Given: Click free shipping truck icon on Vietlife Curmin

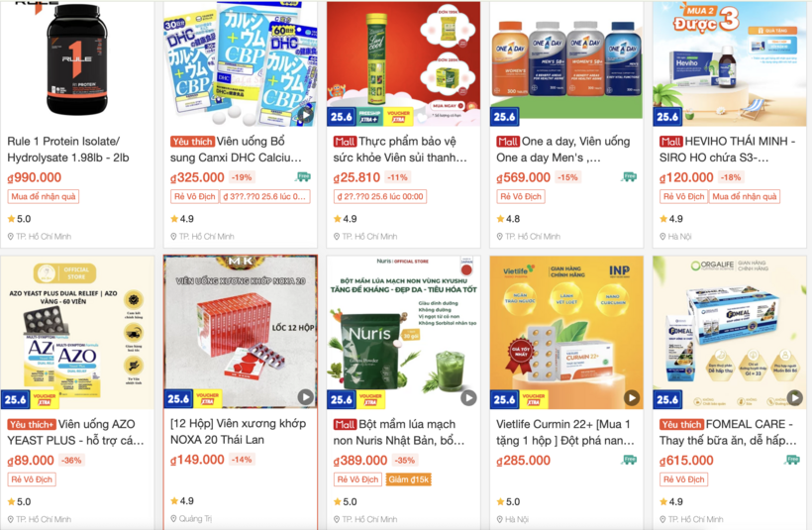Looking at the screenshot, I should (629, 460).
